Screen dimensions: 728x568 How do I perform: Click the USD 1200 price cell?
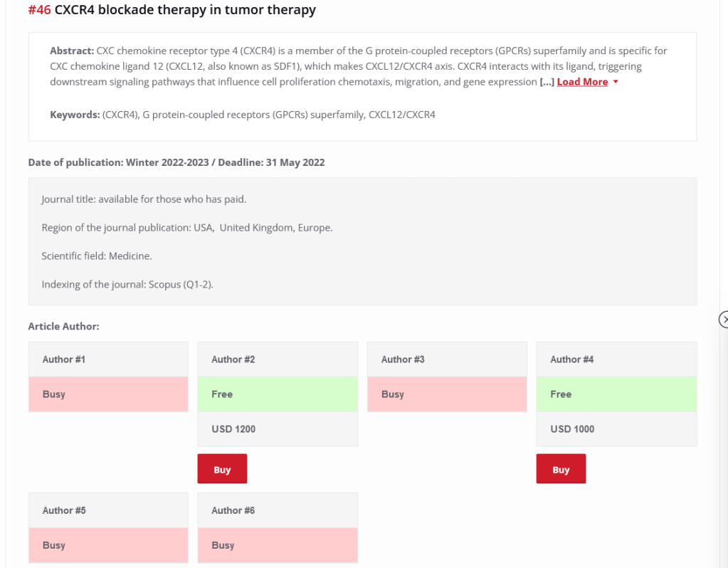(x=278, y=429)
